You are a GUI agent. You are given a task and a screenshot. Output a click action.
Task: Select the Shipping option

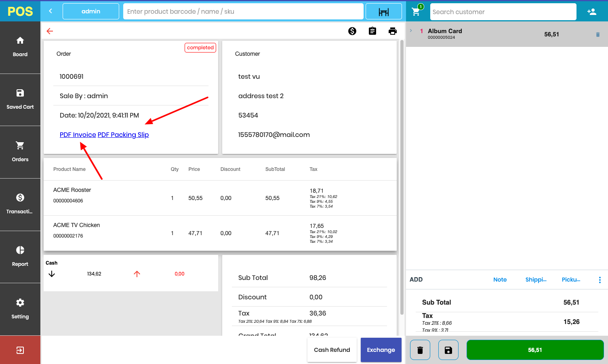coord(536,280)
